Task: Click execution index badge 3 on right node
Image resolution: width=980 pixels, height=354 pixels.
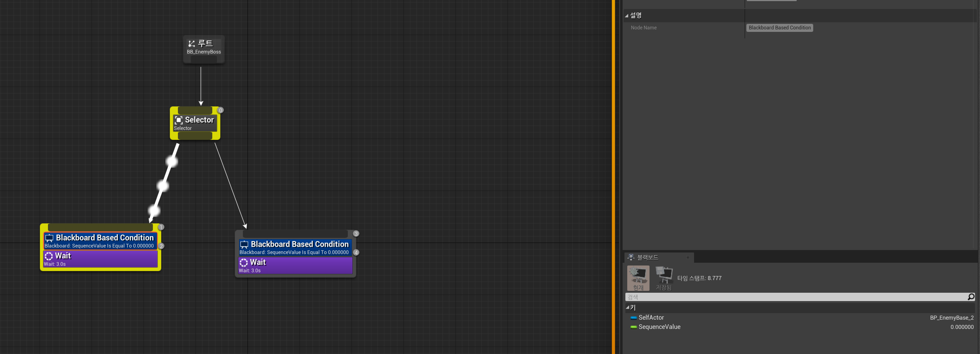Action: 356,233
